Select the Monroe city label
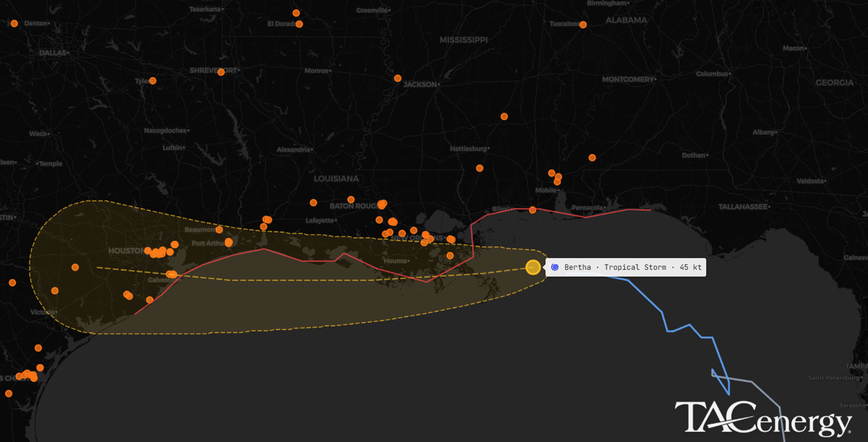The image size is (868, 442). pyautogui.click(x=316, y=71)
